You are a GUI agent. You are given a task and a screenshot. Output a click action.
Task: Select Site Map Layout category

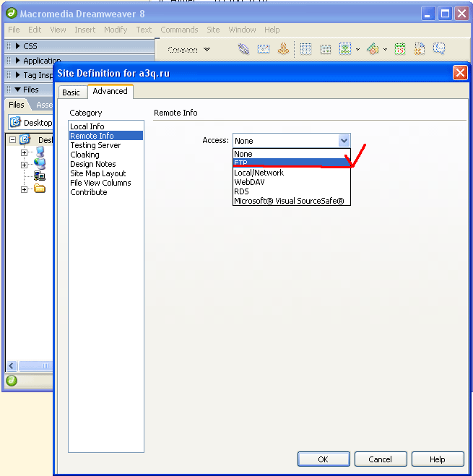tap(105, 173)
